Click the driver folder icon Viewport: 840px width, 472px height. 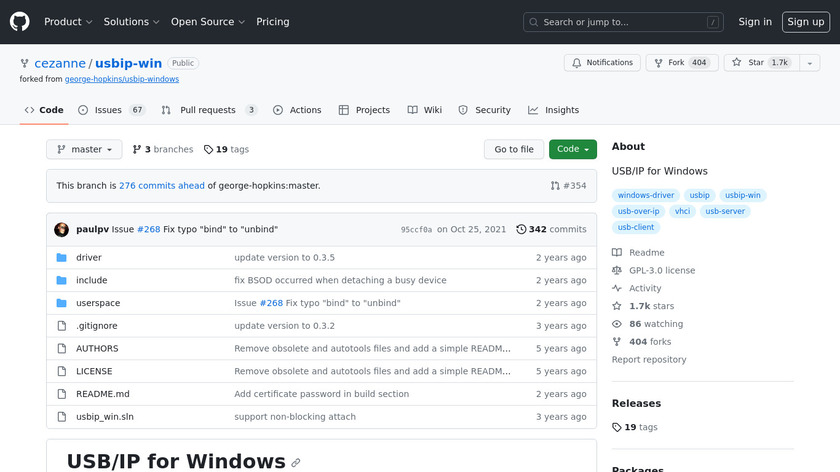62,258
